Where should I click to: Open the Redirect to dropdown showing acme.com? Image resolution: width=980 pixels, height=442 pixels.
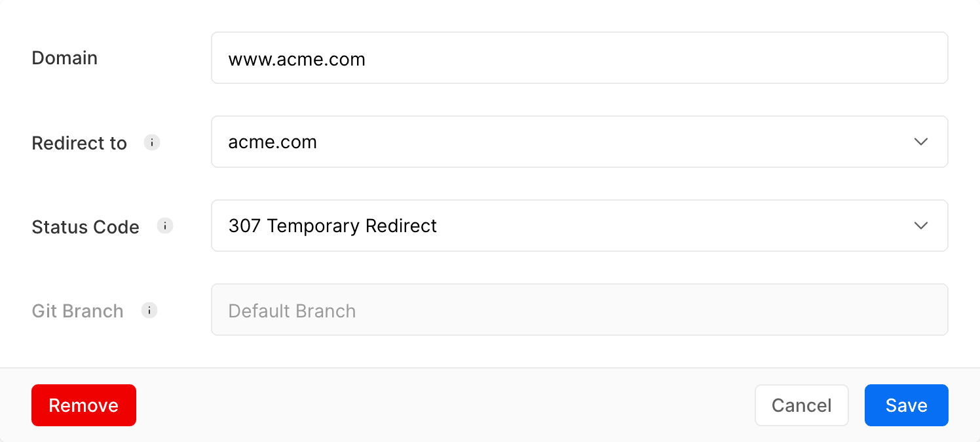pyautogui.click(x=579, y=142)
